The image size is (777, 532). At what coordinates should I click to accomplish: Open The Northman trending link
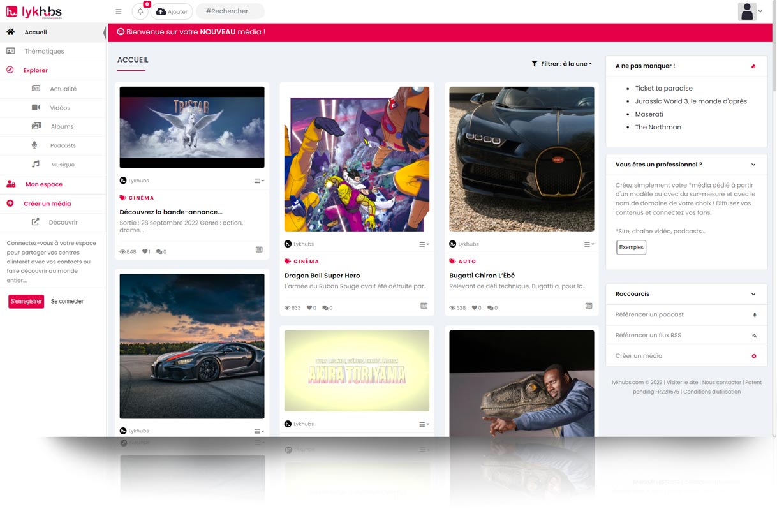658,127
